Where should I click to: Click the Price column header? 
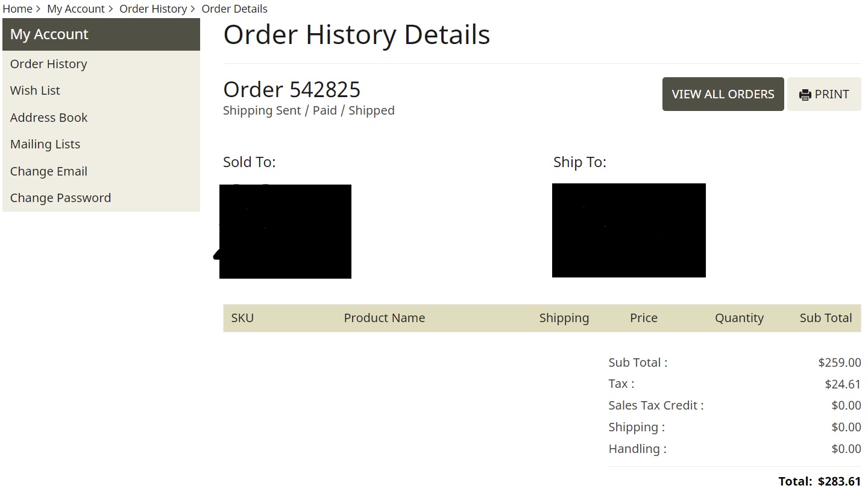[644, 318]
